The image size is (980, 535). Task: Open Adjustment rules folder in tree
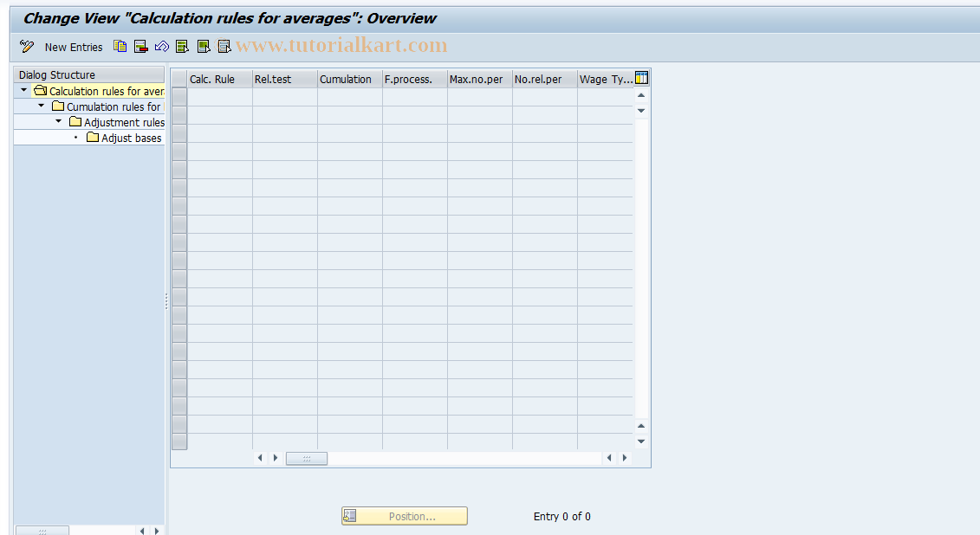click(x=75, y=122)
